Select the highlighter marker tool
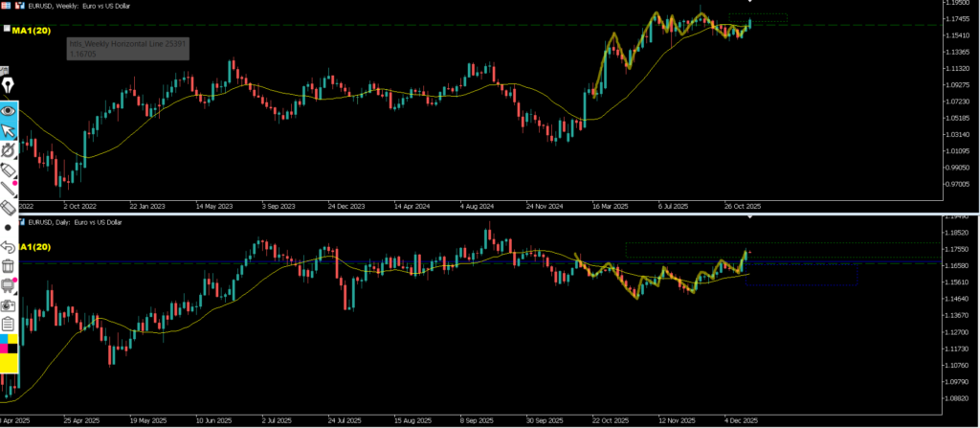Screen dimensions: 980x428 point(9,169)
